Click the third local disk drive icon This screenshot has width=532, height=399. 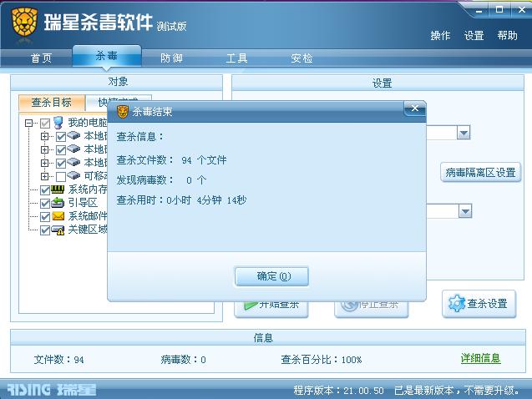tap(73, 162)
